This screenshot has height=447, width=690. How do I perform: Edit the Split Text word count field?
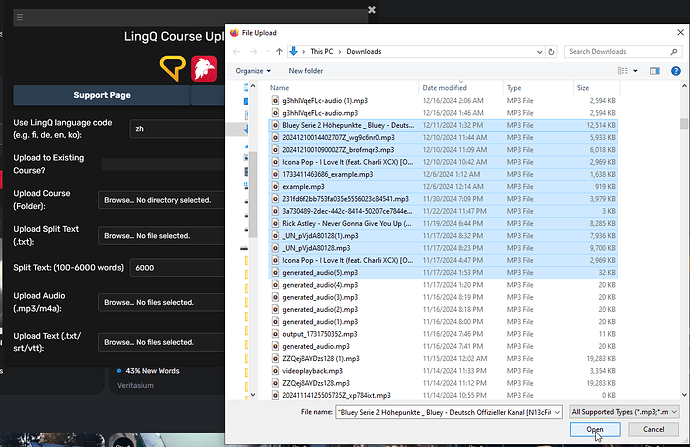(x=177, y=268)
